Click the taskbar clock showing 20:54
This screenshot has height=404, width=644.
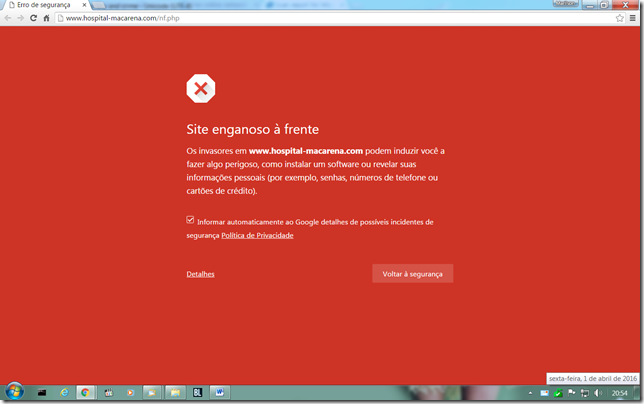point(620,393)
